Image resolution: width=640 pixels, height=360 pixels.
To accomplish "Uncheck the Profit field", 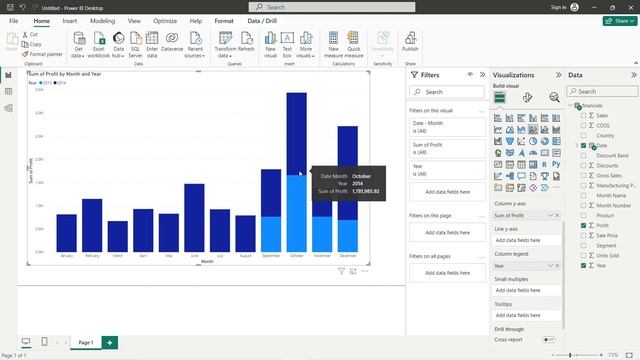I will coord(583,225).
